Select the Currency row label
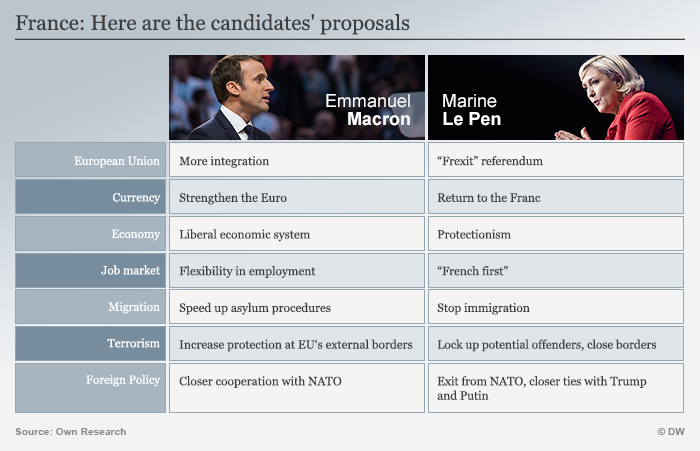Image resolution: width=700 pixels, height=451 pixels. point(90,196)
